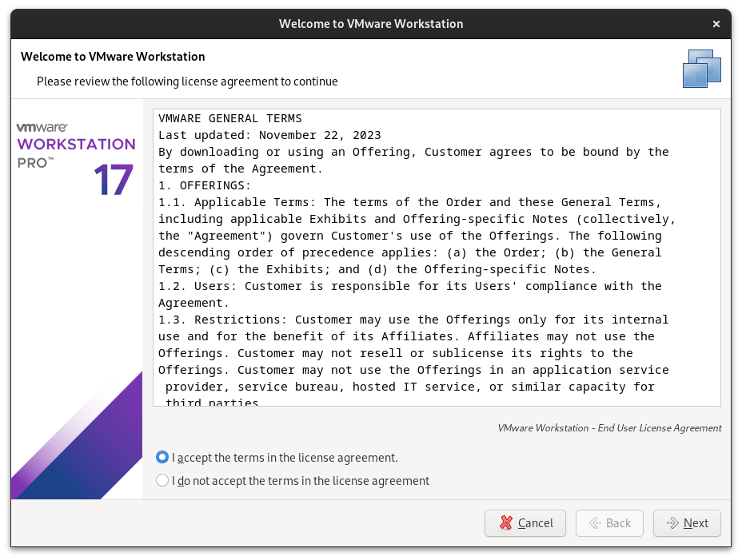742x560 pixels.
Task: Click the red X icon on Cancel
Action: [506, 522]
